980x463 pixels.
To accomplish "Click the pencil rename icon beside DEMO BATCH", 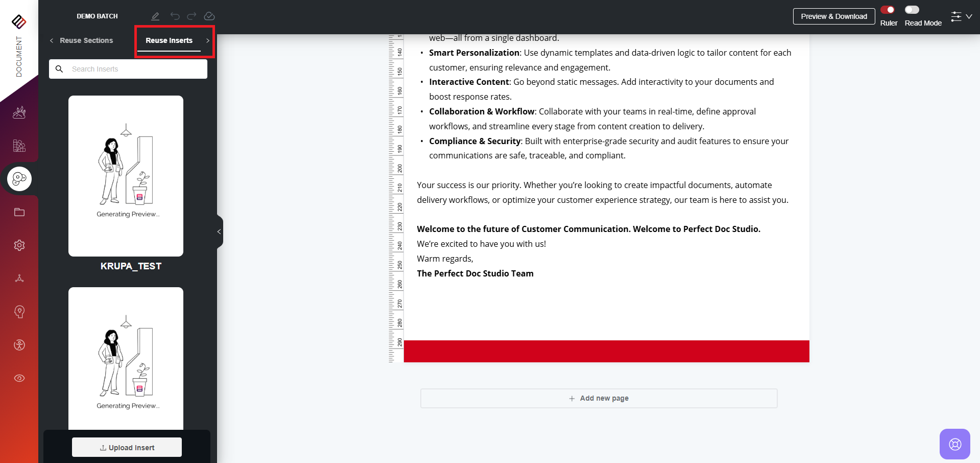I will pos(155,16).
